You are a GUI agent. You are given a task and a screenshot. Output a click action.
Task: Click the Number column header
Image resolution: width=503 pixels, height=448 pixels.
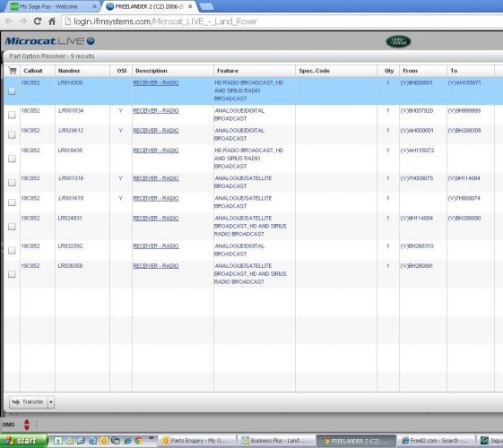click(69, 71)
